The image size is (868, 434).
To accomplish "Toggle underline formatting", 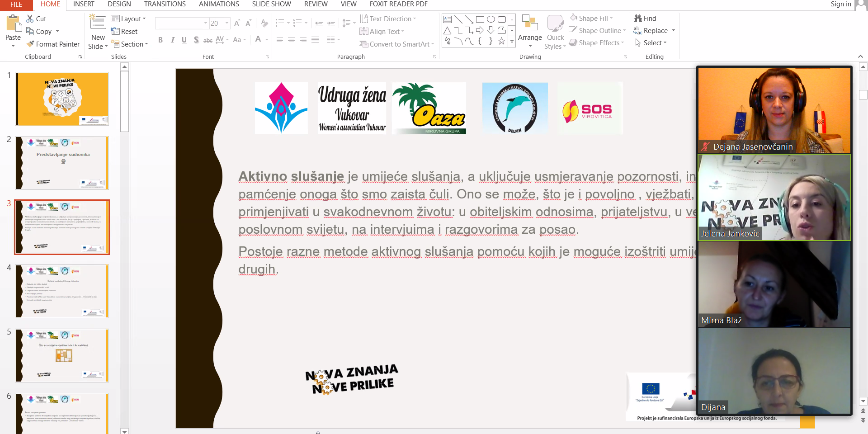I will tap(184, 40).
